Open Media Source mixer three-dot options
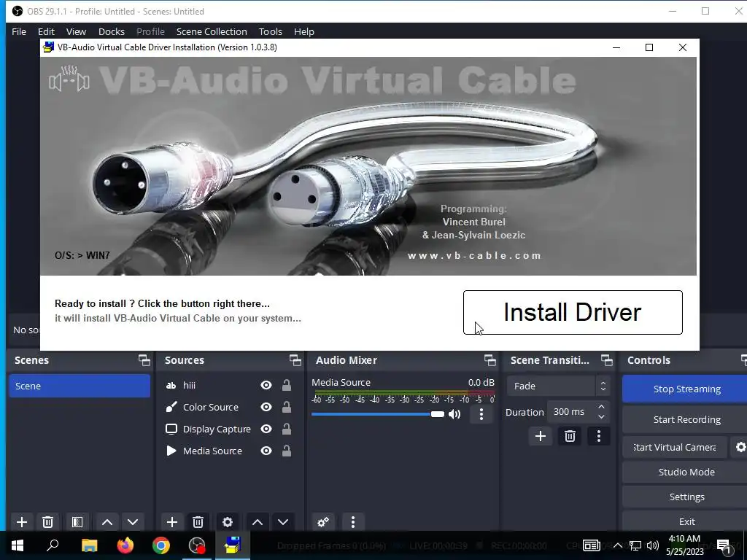Viewport: 747px width, 560px height. [481, 414]
